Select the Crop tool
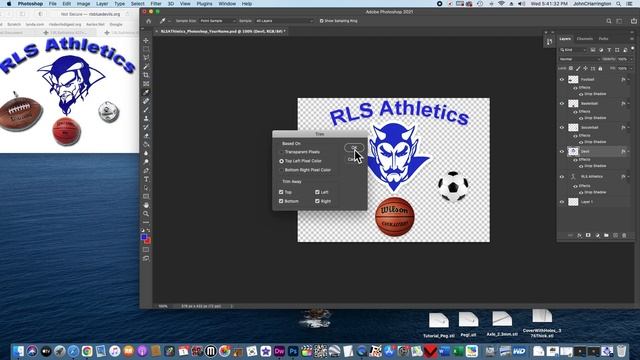Screen dimensions: 640x360 (146, 75)
